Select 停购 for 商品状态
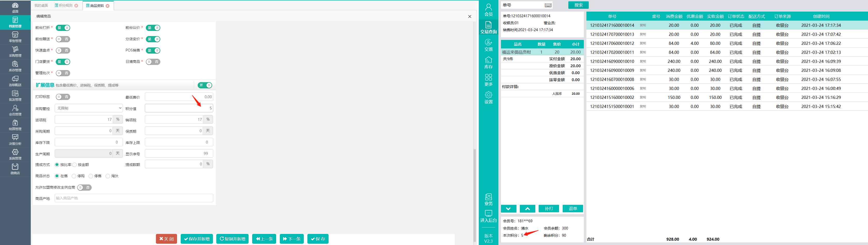The height and width of the screenshot is (245, 868). tap(74, 176)
